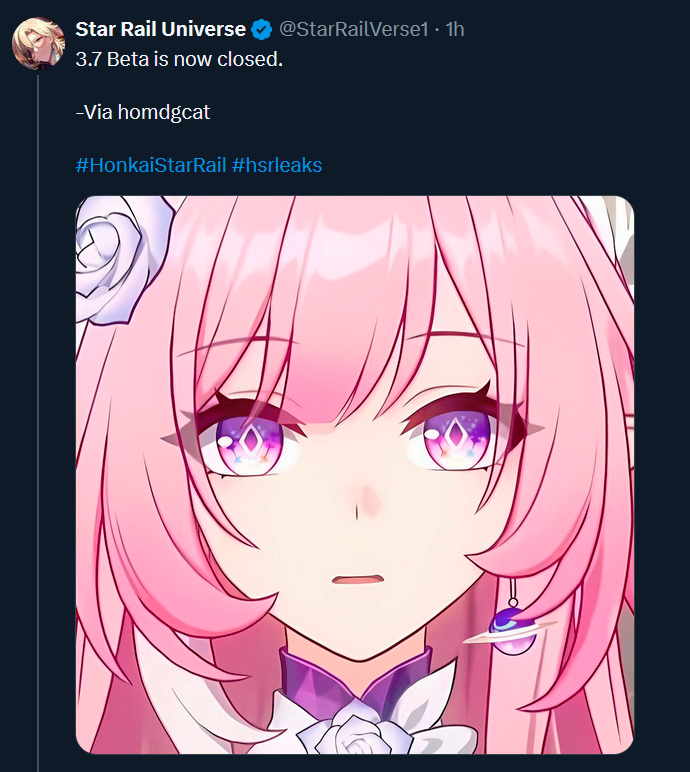690x772 pixels.
Task: Click the white rose hair ornament
Action: pos(121,258)
